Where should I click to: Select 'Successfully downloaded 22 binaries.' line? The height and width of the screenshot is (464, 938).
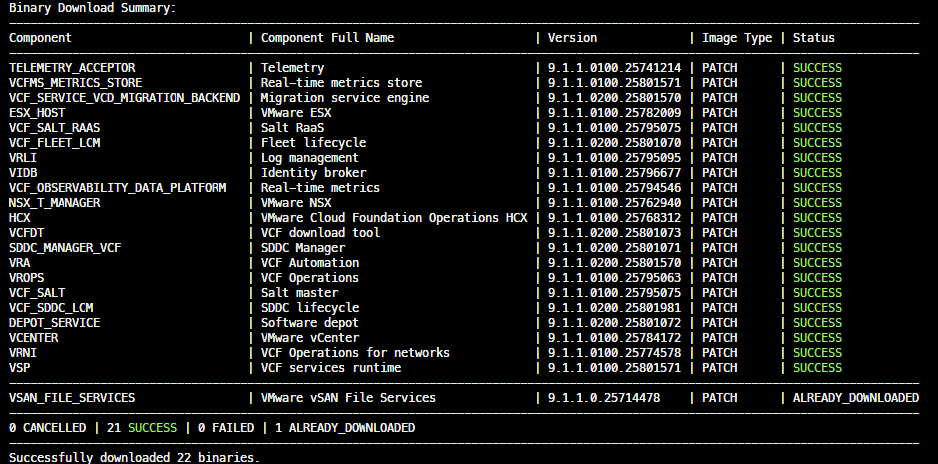(x=135, y=458)
